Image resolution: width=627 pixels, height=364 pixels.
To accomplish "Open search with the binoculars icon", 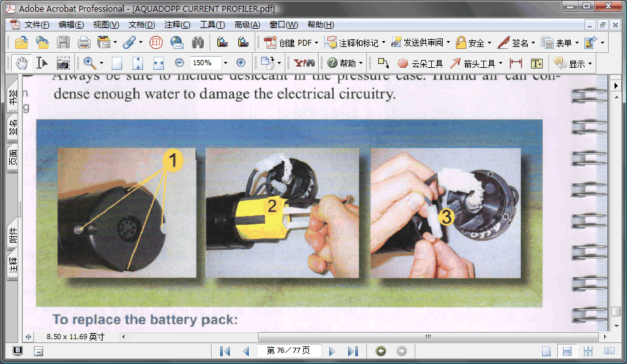I will coord(198,43).
